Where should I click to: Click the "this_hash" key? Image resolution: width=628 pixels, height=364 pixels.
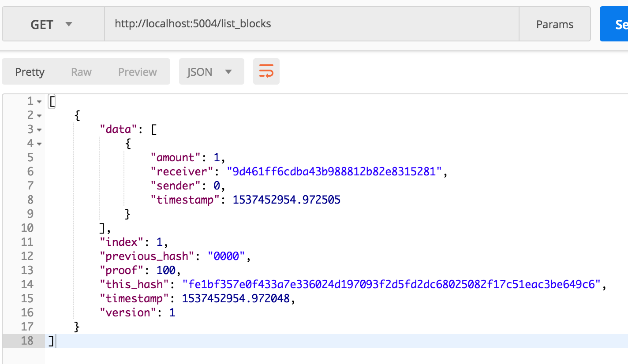134,284
